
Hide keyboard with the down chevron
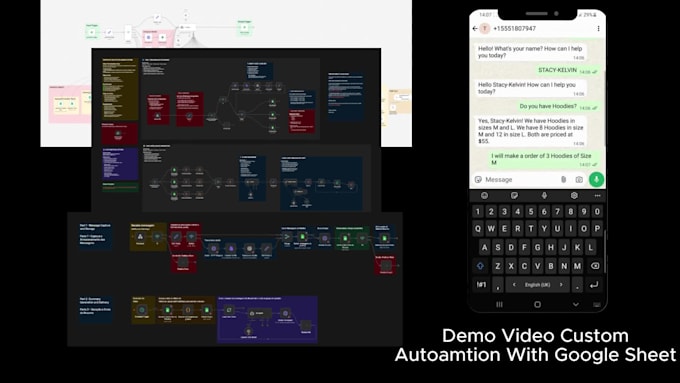[x=575, y=304]
